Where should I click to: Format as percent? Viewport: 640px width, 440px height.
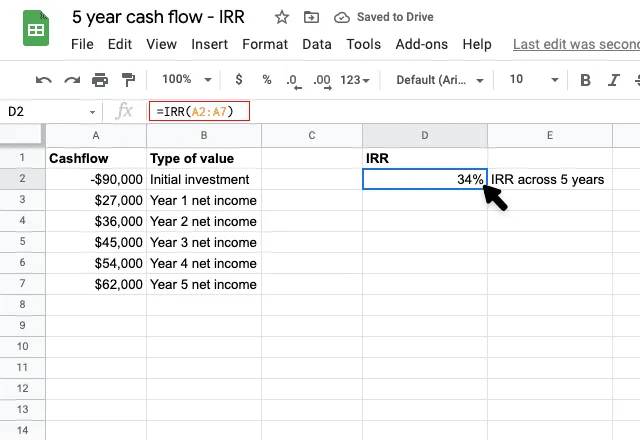(267, 79)
